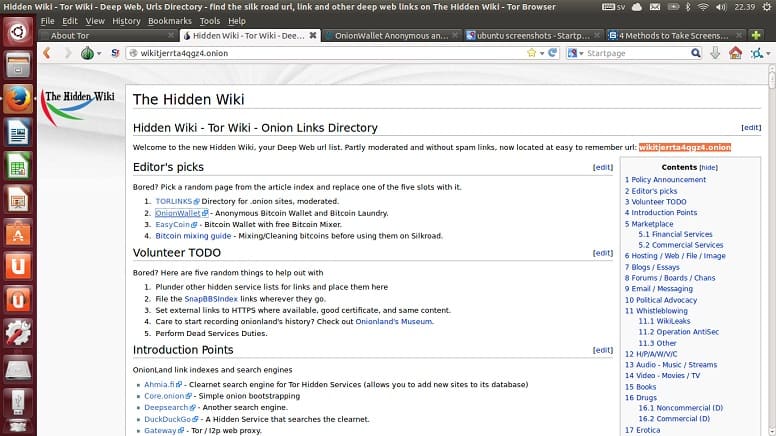Click the reload page icon in address bar
The height and width of the screenshot is (436, 776).
553,53
